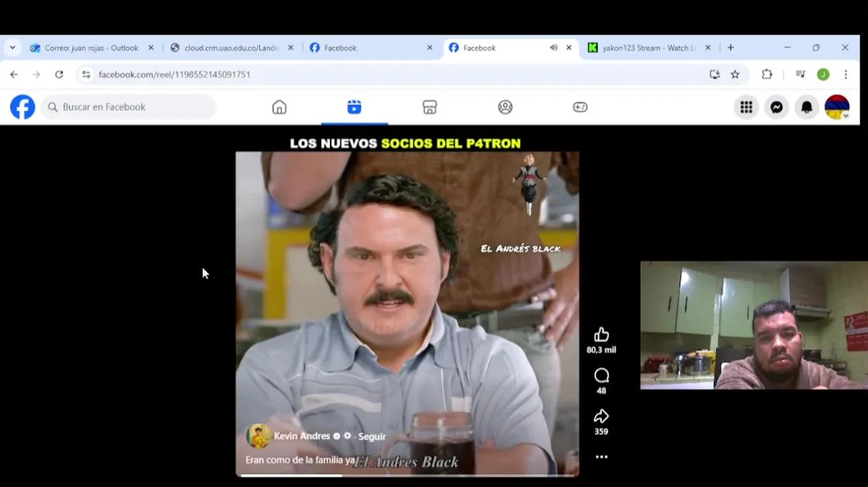Open the Facebook menu grid icon

pyautogui.click(x=746, y=107)
